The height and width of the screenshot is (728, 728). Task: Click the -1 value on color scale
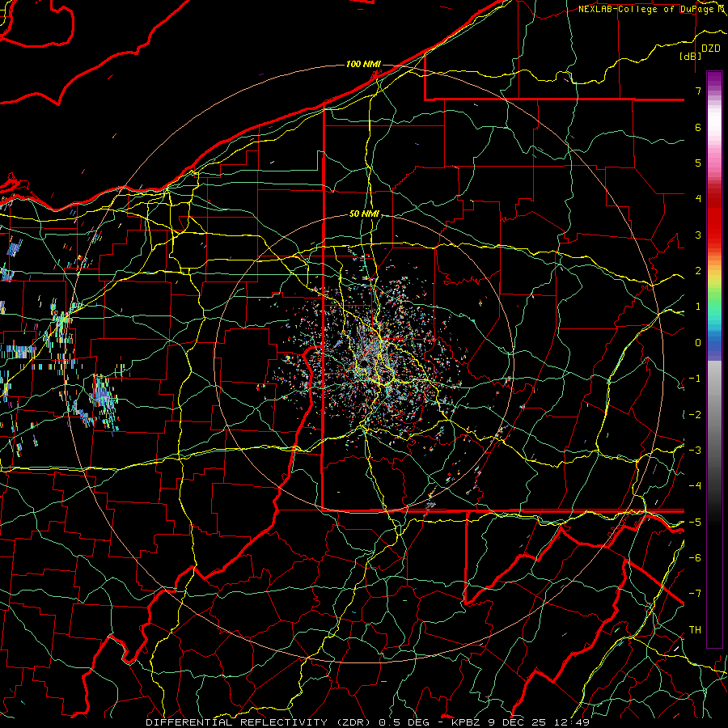point(695,379)
